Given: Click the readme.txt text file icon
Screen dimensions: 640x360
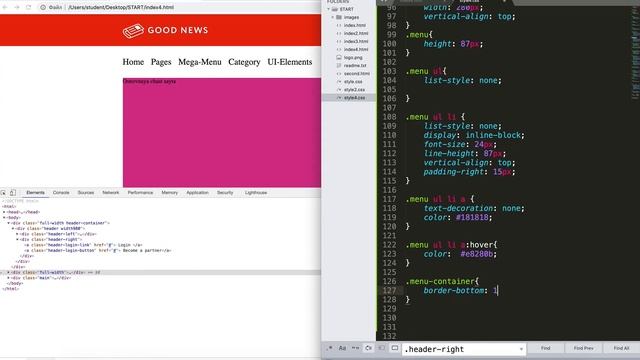Looking at the screenshot, I should [339, 66].
